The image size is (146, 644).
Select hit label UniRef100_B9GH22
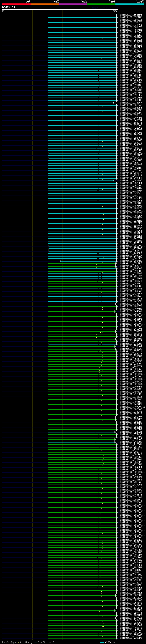pyautogui.click(x=131, y=22)
